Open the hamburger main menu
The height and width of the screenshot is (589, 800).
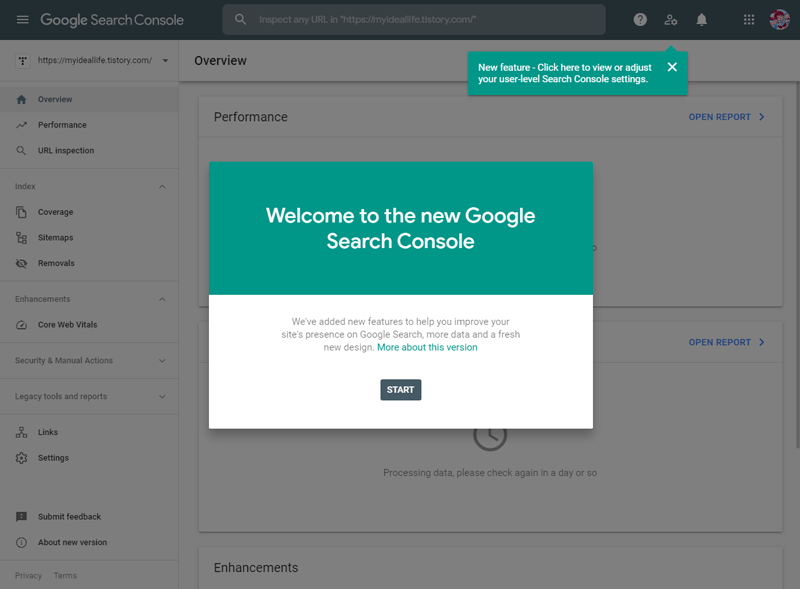click(x=22, y=20)
